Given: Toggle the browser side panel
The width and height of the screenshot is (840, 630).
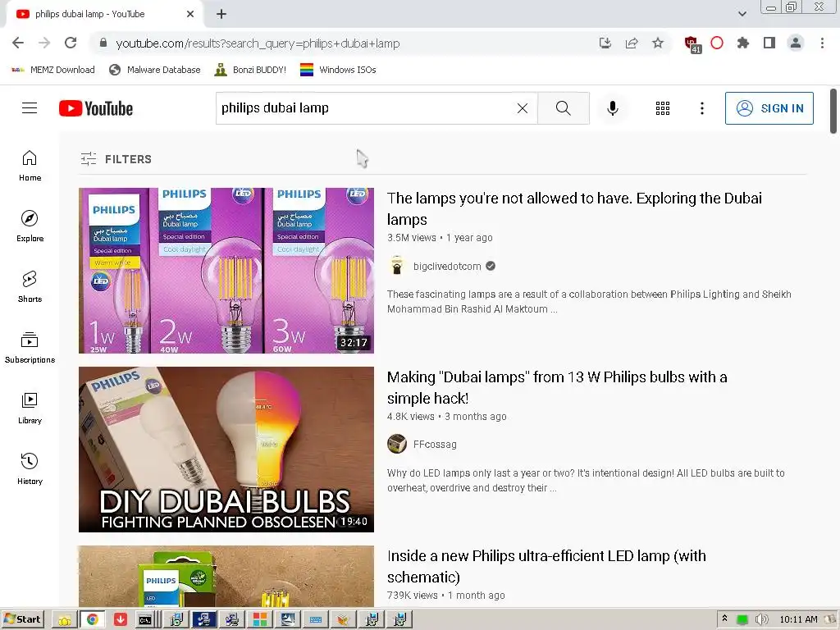Looking at the screenshot, I should [769, 43].
